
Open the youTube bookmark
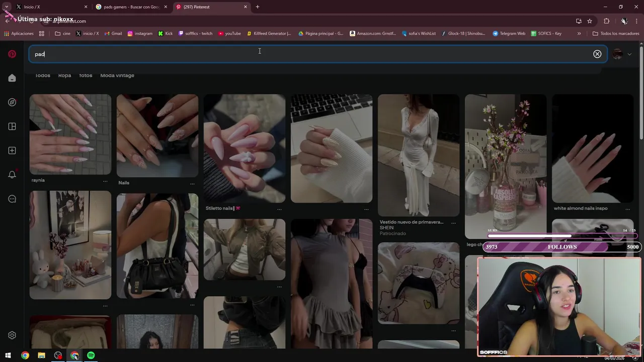[x=229, y=34]
